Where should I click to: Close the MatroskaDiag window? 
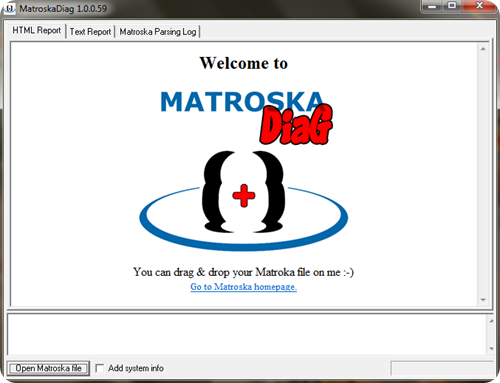point(479,6)
